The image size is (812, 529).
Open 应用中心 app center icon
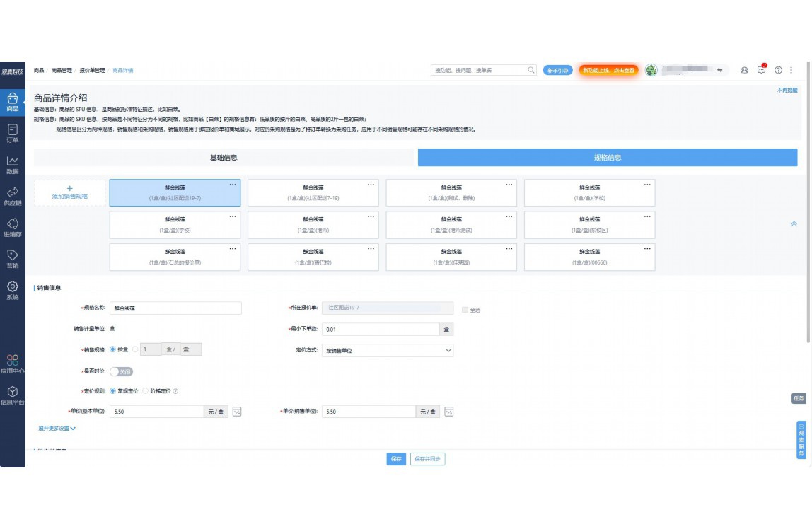tap(12, 364)
